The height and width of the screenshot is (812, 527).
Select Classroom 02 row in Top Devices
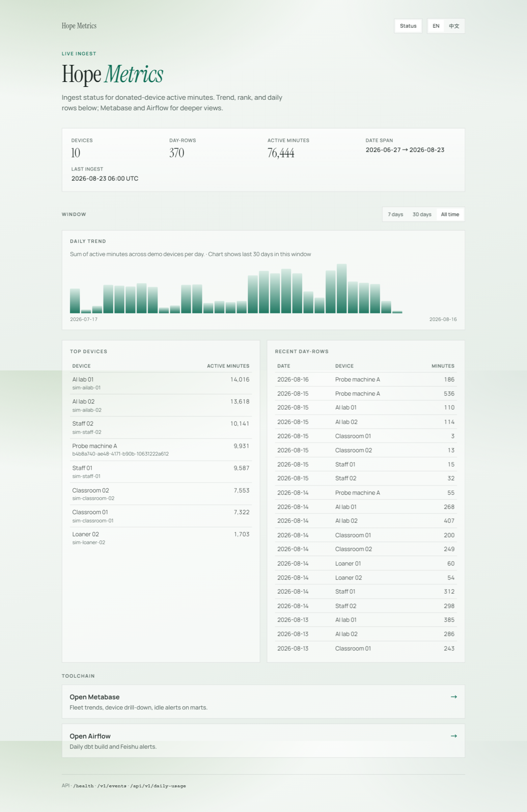[x=161, y=494]
